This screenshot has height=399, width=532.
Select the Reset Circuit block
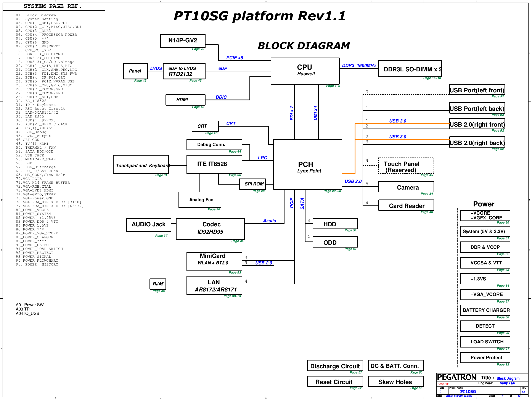[x=335, y=381]
